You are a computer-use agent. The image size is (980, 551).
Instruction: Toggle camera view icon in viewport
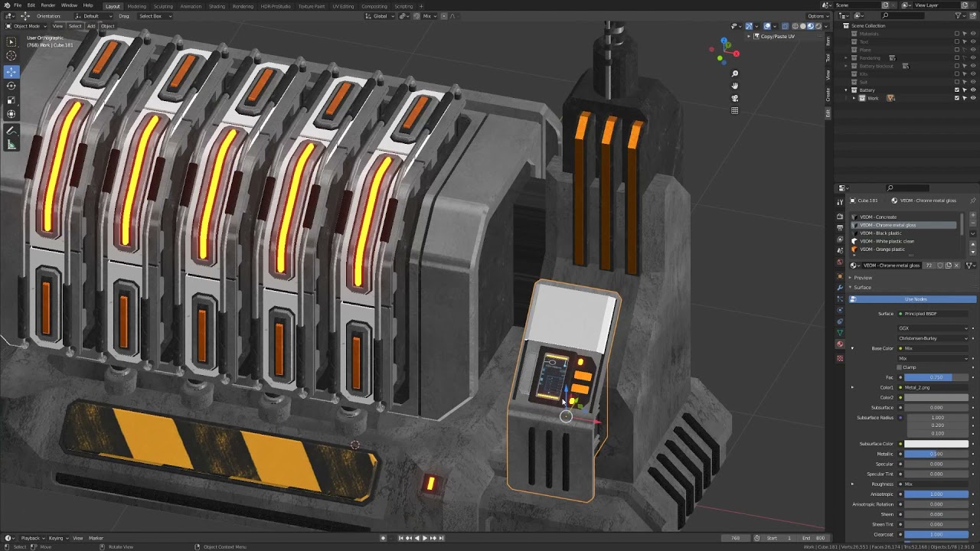(734, 98)
